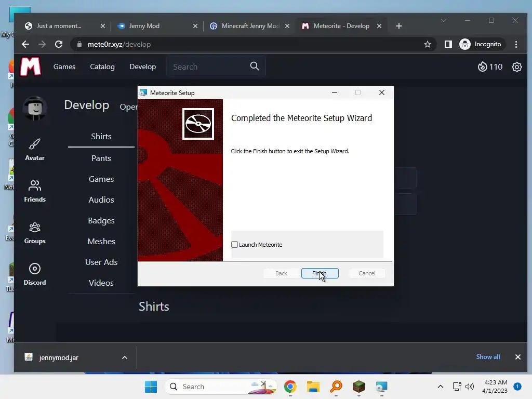This screenshot has height=399, width=532.
Task: Open the orange magnifier taskbar app
Action: coord(336,387)
